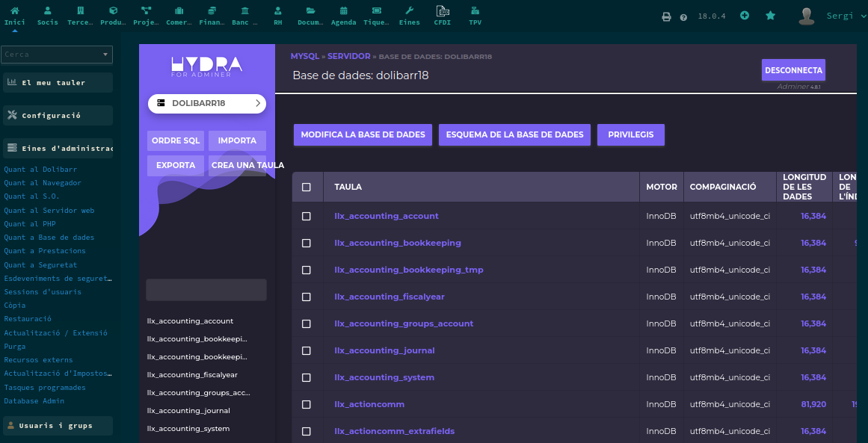Expand the DOLIBARR18 database selector
Screen dimensions: 868x443
[207, 103]
